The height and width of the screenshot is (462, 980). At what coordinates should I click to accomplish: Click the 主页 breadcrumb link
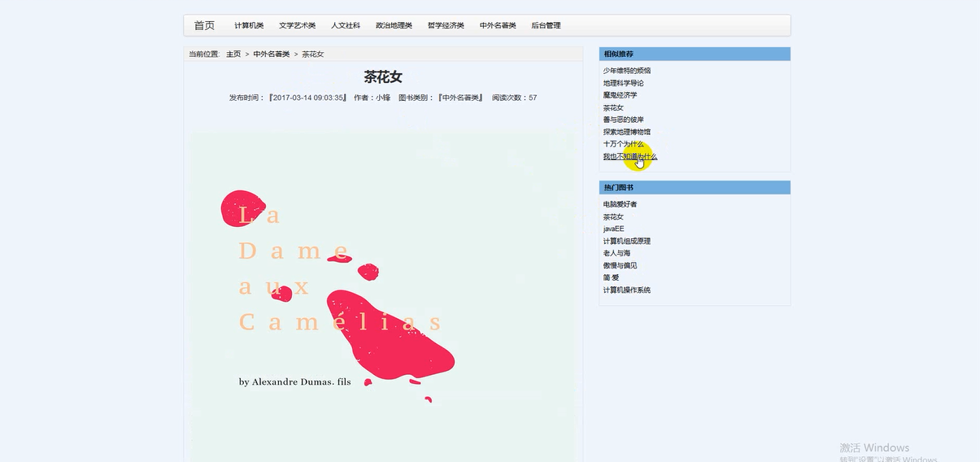click(x=233, y=54)
